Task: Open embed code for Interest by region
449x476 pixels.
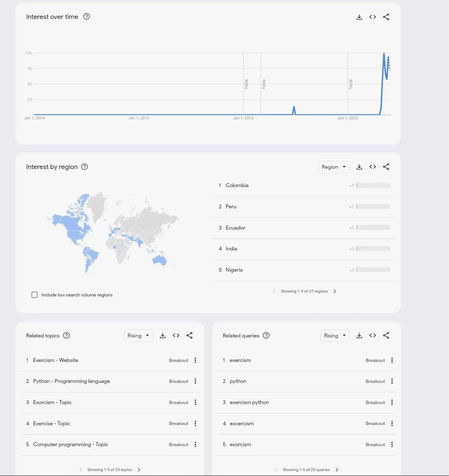Action: pos(373,167)
